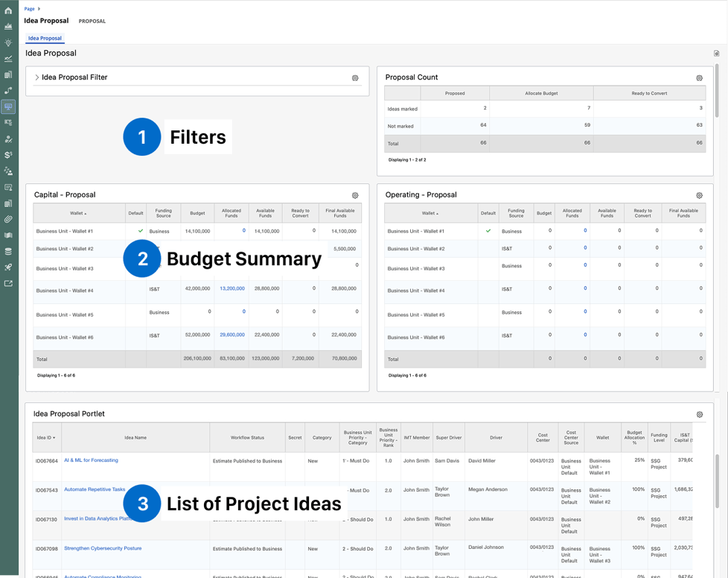Select the database stack sidebar icon
728x578 pixels.
pyautogui.click(x=8, y=251)
